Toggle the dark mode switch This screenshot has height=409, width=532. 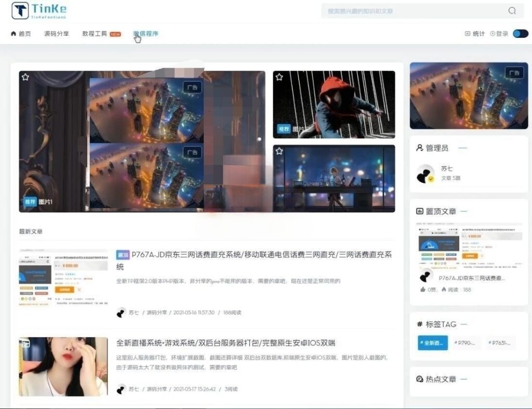tap(521, 34)
